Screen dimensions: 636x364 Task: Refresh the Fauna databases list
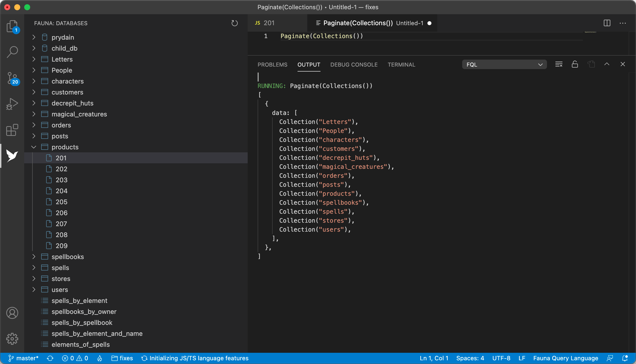(x=235, y=23)
